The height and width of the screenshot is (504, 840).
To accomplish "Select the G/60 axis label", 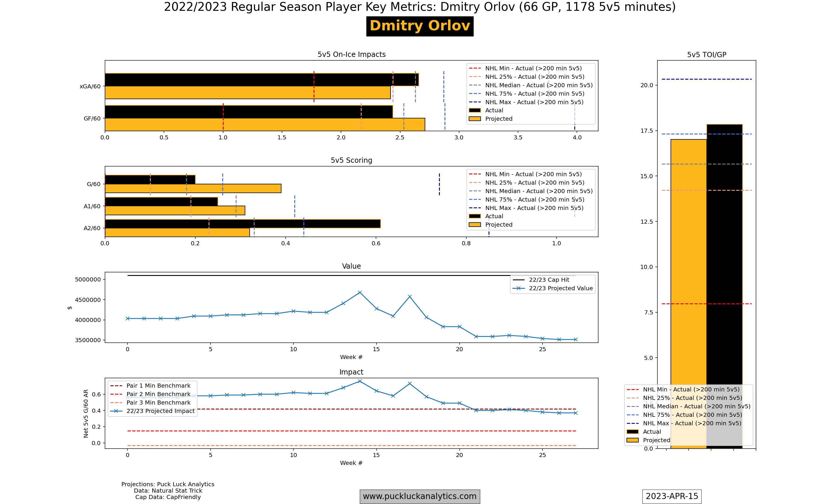I will tap(94, 184).
